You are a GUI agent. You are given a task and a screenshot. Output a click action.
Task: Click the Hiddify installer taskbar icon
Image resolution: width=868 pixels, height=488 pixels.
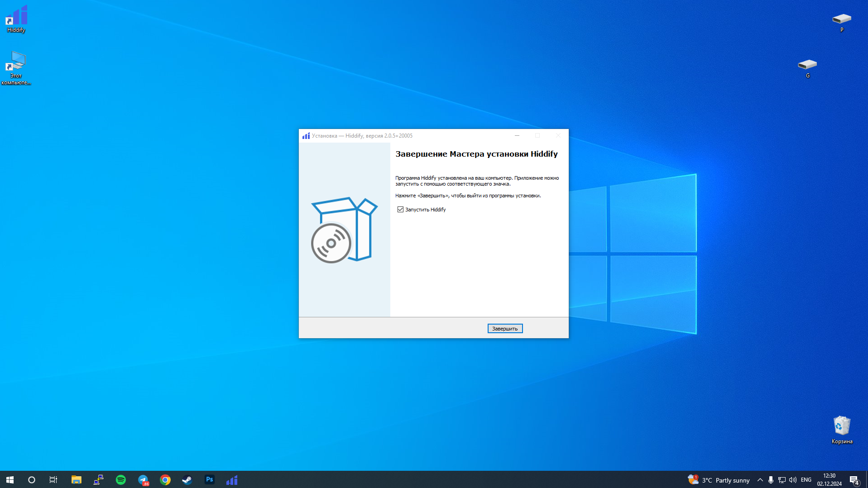tap(232, 480)
